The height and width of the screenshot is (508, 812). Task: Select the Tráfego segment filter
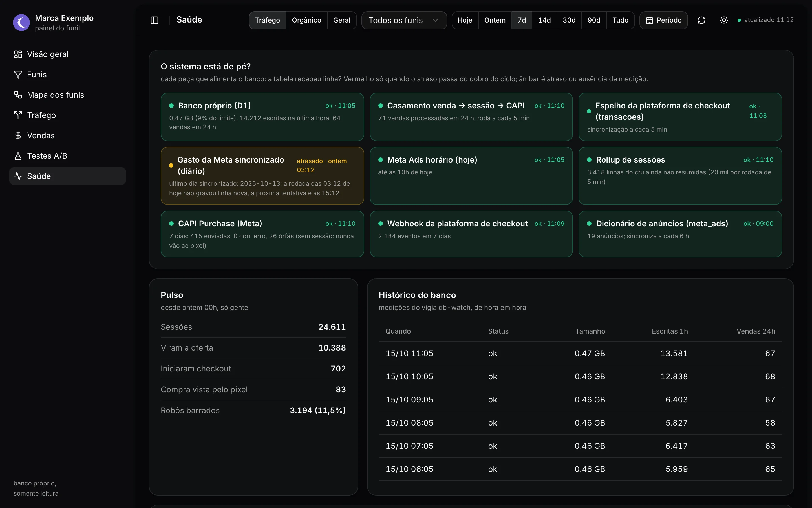pyautogui.click(x=267, y=20)
